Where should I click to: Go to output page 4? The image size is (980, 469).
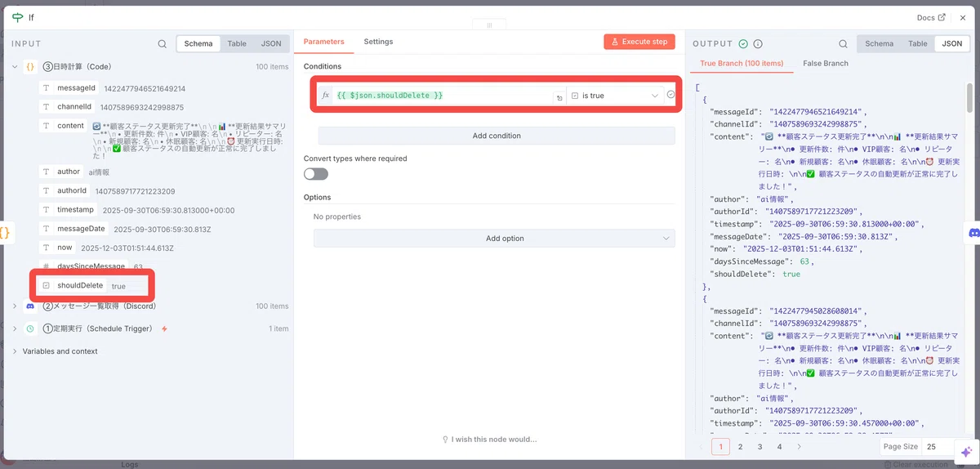(x=779, y=447)
